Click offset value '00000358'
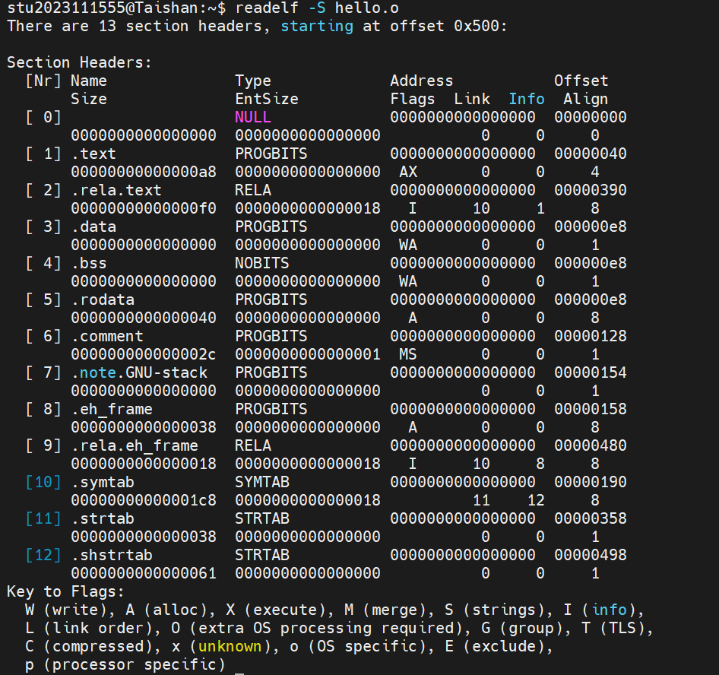Screen dimensions: 719x675 590,519
